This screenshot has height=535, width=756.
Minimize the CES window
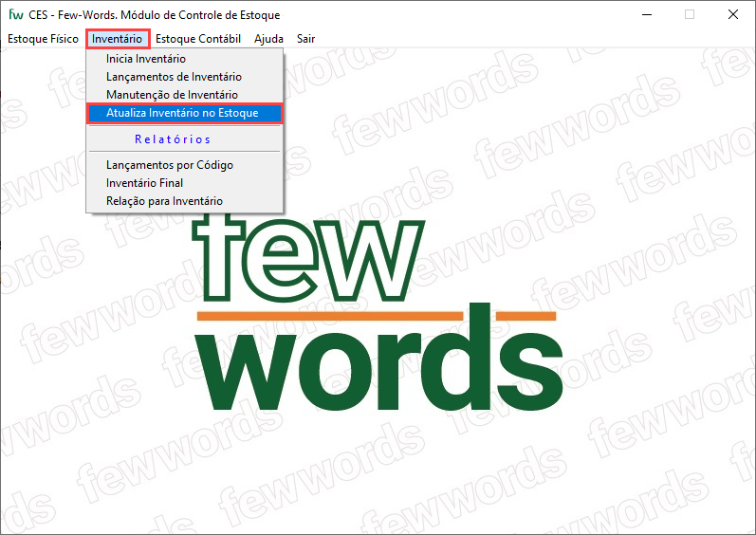(x=647, y=14)
